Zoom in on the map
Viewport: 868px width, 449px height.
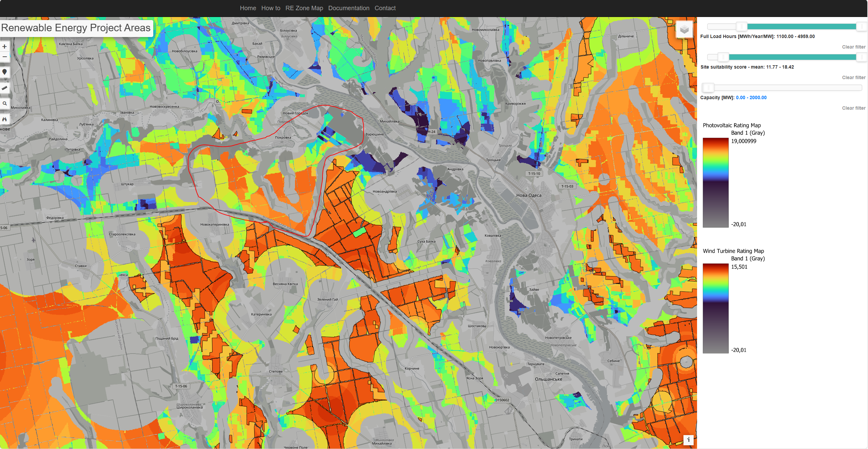4,47
